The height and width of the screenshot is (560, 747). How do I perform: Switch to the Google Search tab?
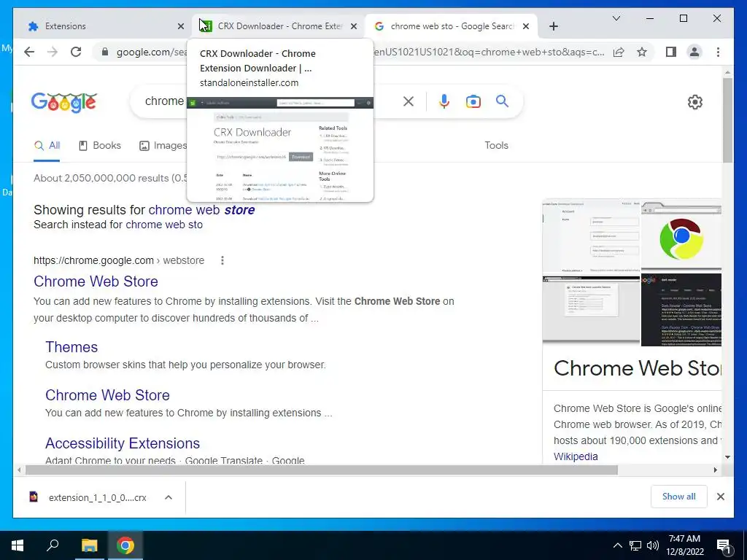coord(452,26)
